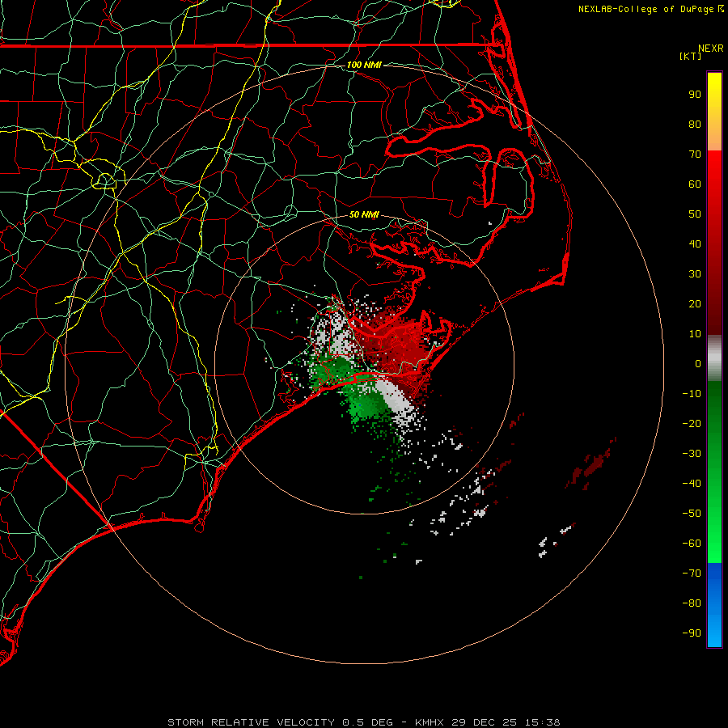Click the 50 value on the velocity scale

pos(695,214)
